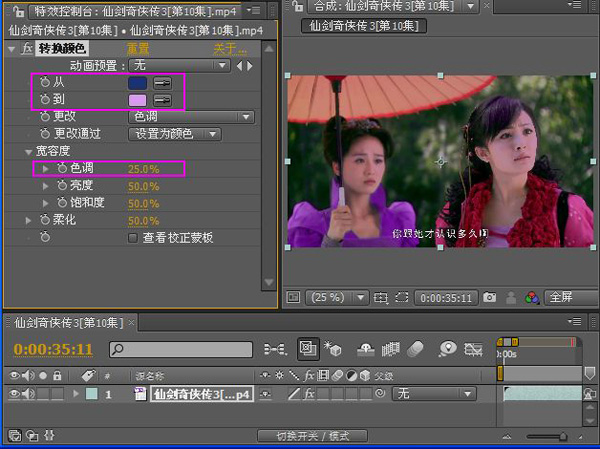This screenshot has width=600, height=449.
Task: Click 饱和度 value 50.0%
Action: pos(143,204)
